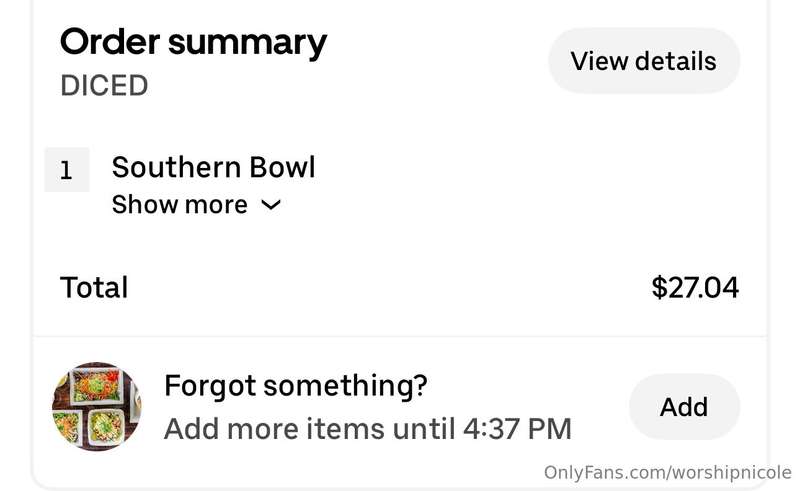The image size is (800, 491).
Task: Select the 4:37 PM deadline time
Action: click(517, 429)
